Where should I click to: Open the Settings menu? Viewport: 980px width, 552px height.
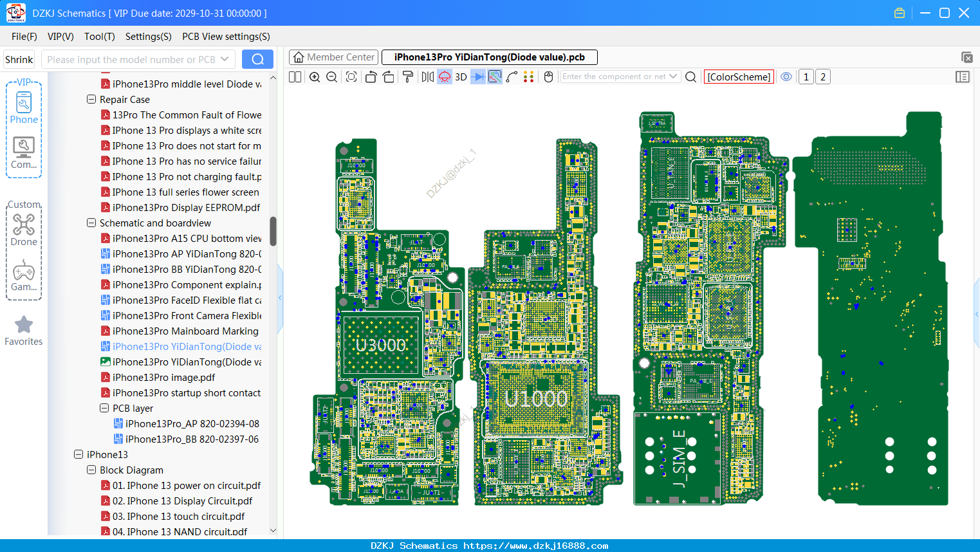tap(149, 37)
